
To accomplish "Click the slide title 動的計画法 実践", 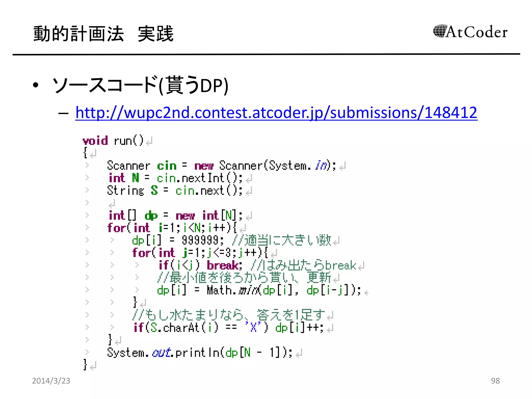I will point(103,34).
